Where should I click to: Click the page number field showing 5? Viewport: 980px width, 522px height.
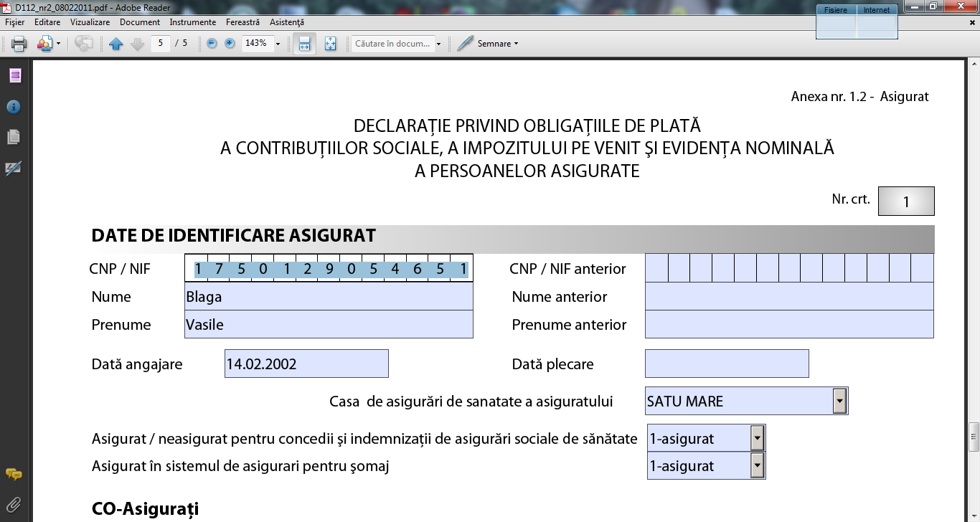tap(160, 43)
